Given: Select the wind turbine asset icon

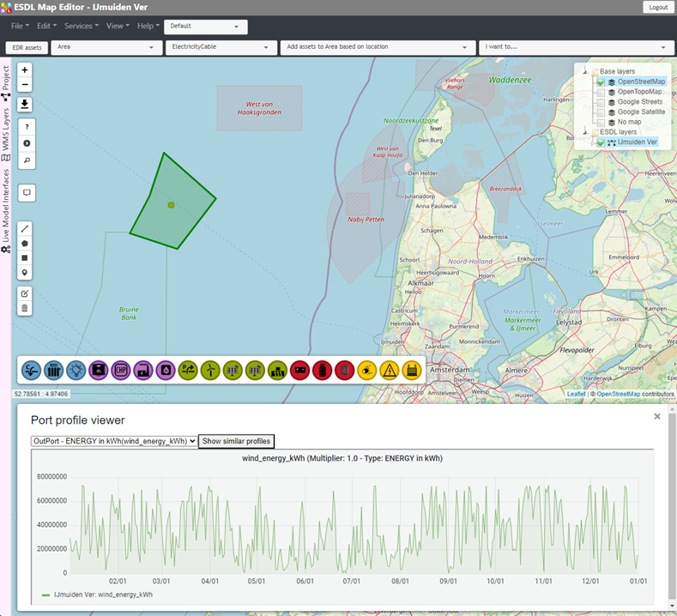Looking at the screenshot, I should 209,370.
